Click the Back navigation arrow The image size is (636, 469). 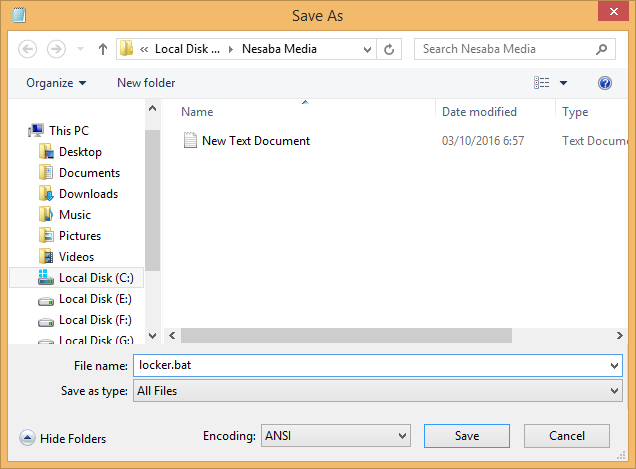click(28, 49)
